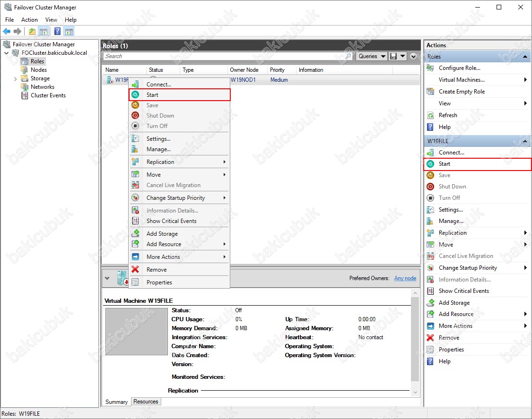Select Networks in the console tree
The width and height of the screenshot is (532, 419).
pos(43,87)
